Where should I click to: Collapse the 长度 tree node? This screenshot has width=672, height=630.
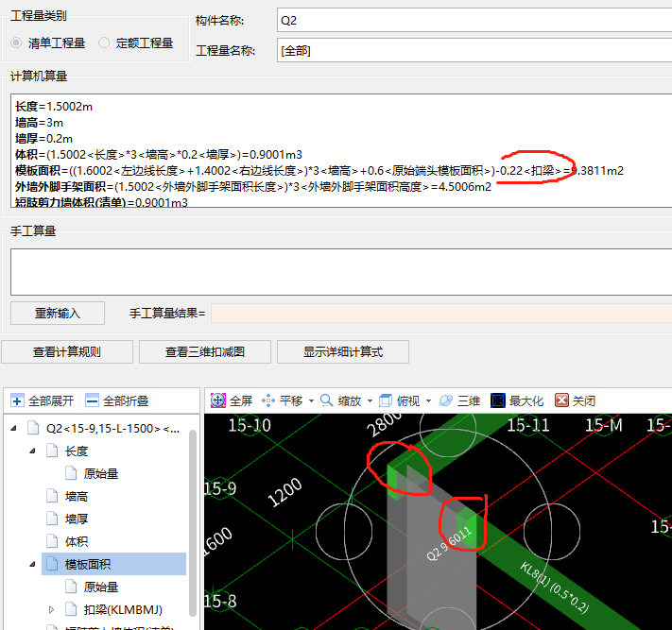click(x=32, y=451)
